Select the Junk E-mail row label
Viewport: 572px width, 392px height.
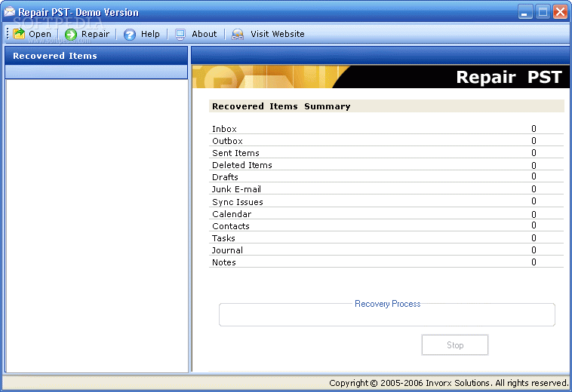point(236,189)
